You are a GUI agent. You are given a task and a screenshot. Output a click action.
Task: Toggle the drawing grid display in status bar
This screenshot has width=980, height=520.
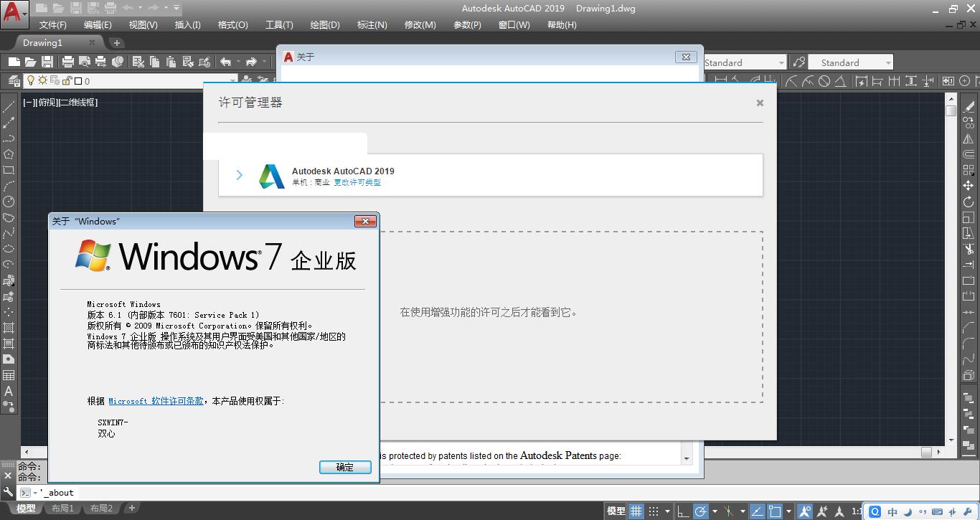[x=636, y=511]
